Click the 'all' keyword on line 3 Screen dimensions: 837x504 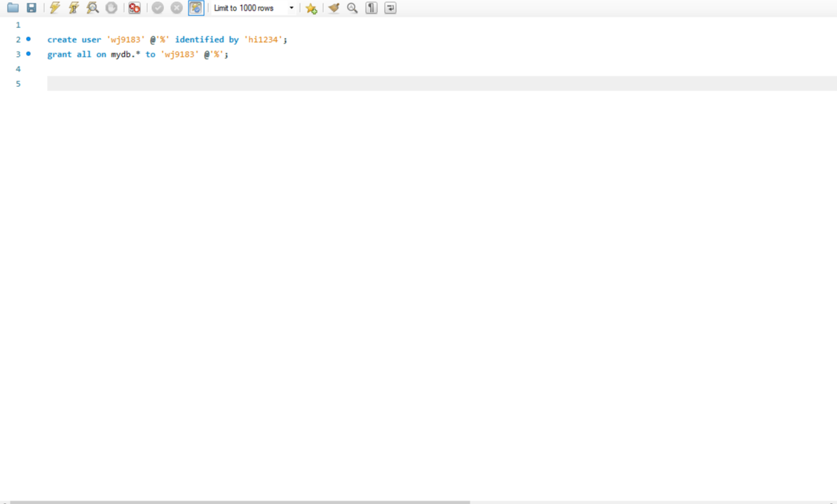pyautogui.click(x=84, y=55)
